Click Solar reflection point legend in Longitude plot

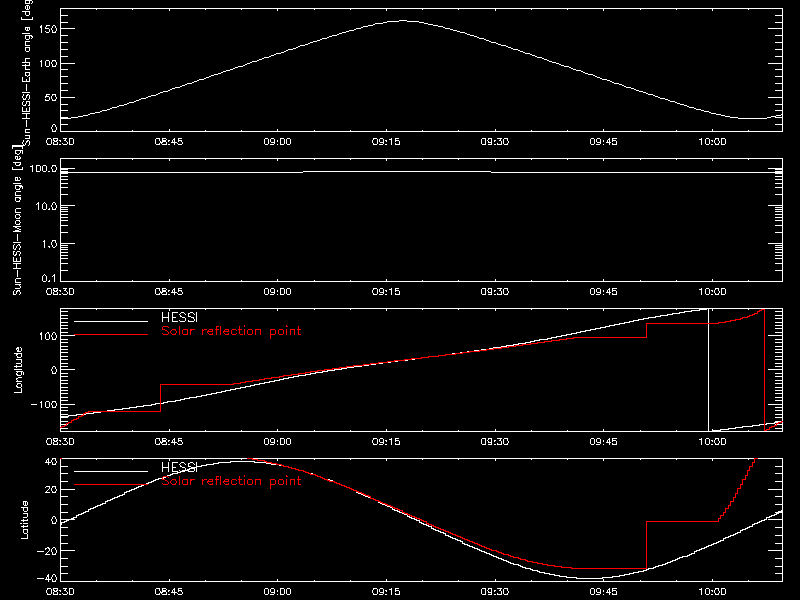(x=231, y=331)
